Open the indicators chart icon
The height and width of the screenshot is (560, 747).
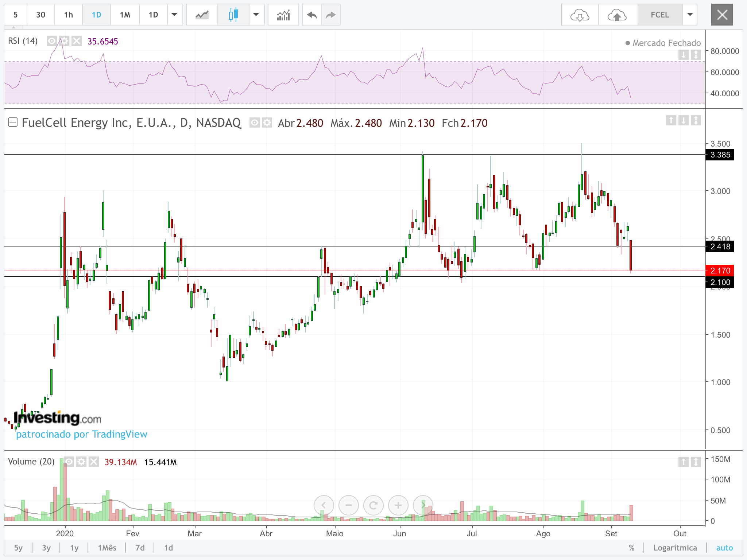coord(283,15)
